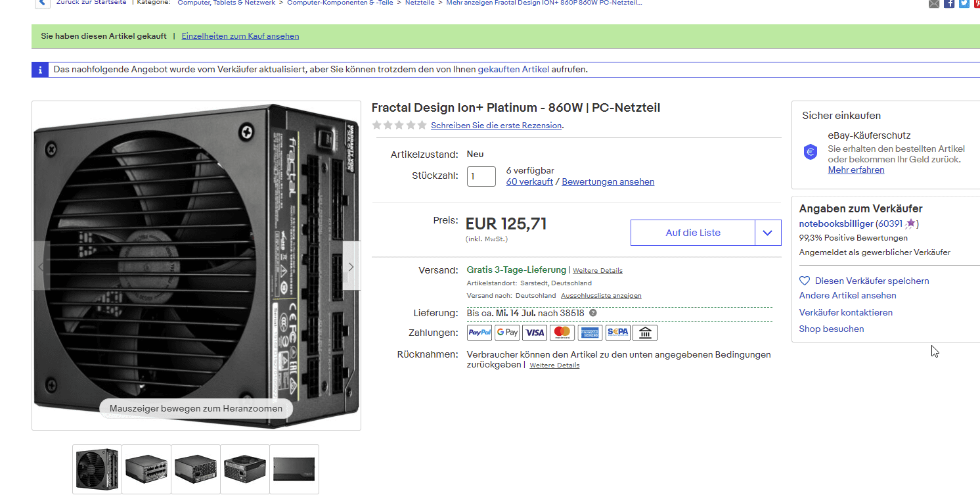Click the Sicher einkaufen heading
Viewport: 980px width, 495px height.
tap(841, 116)
